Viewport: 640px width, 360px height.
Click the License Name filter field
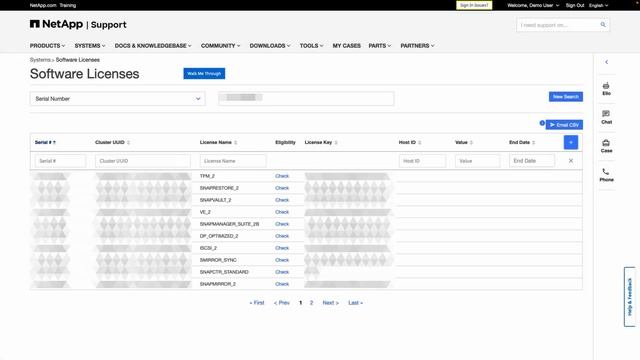tap(233, 161)
